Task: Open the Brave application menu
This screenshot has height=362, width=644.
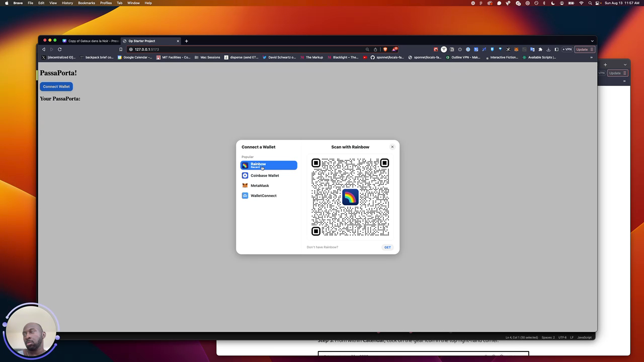Action: pyautogui.click(x=18, y=3)
